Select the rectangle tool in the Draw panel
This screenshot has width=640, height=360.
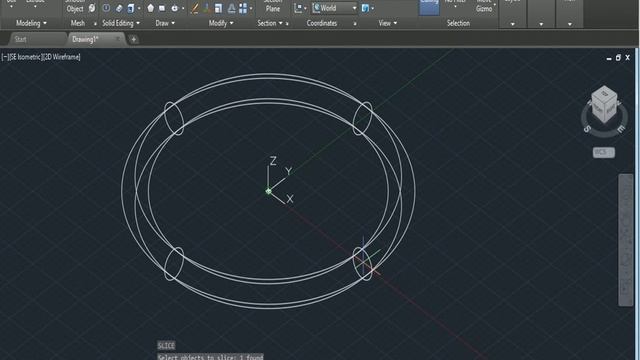[x=162, y=8]
